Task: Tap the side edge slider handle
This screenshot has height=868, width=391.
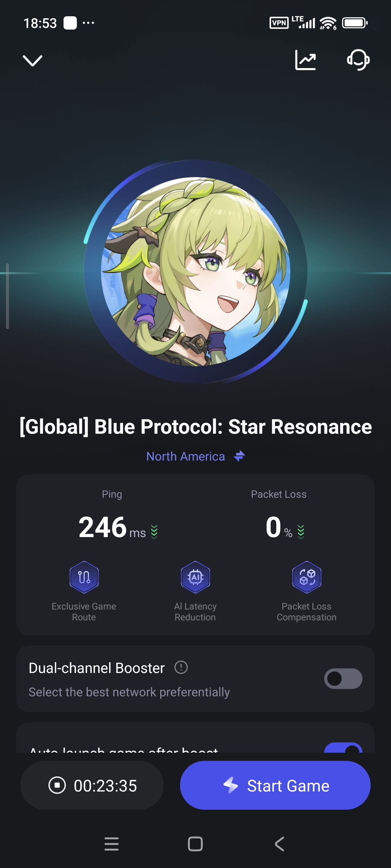Action: coord(7,296)
